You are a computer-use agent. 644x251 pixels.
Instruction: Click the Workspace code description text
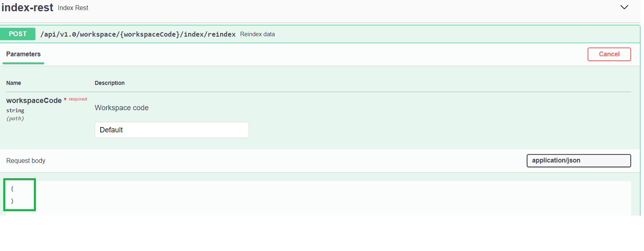point(122,108)
